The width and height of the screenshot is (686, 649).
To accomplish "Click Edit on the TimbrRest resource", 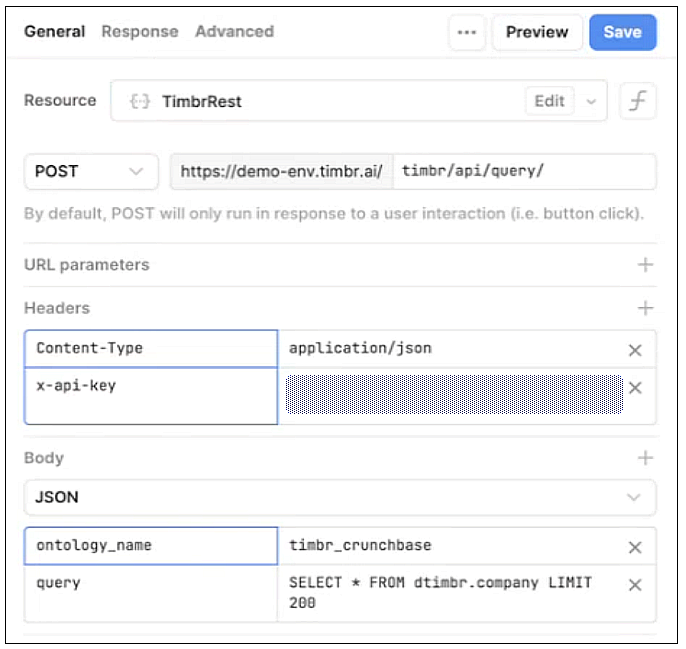I will pyautogui.click(x=550, y=101).
